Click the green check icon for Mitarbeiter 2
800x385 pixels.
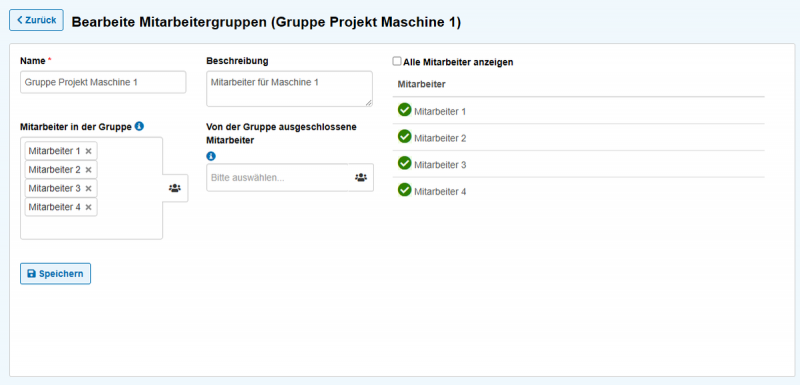pos(405,137)
